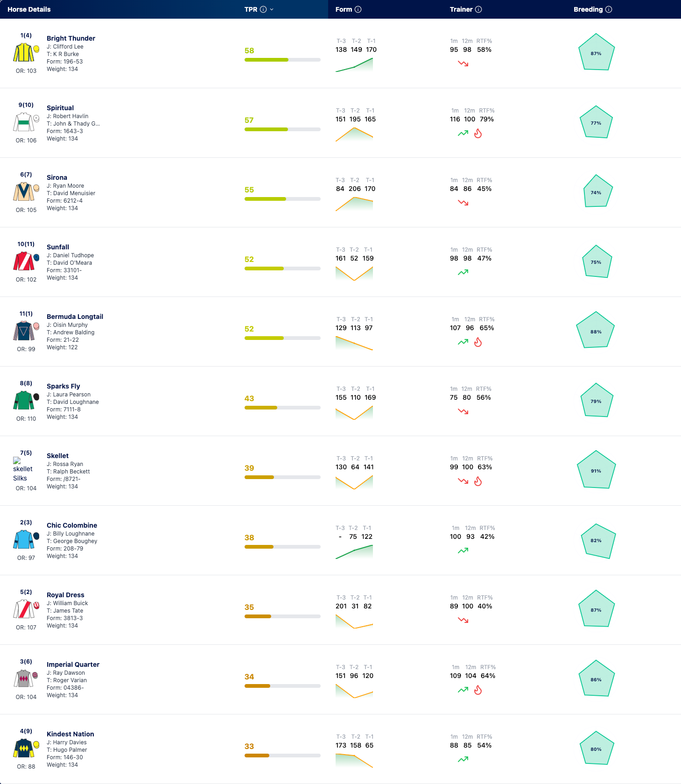Open Bermuda Longtail horse name link
Image resolution: width=681 pixels, height=784 pixels.
pyautogui.click(x=75, y=317)
